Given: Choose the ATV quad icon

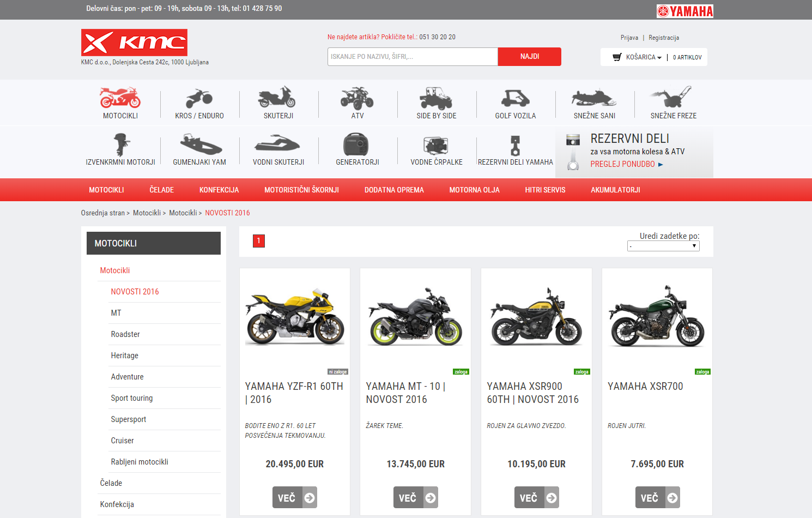Looking at the screenshot, I should coord(357,98).
